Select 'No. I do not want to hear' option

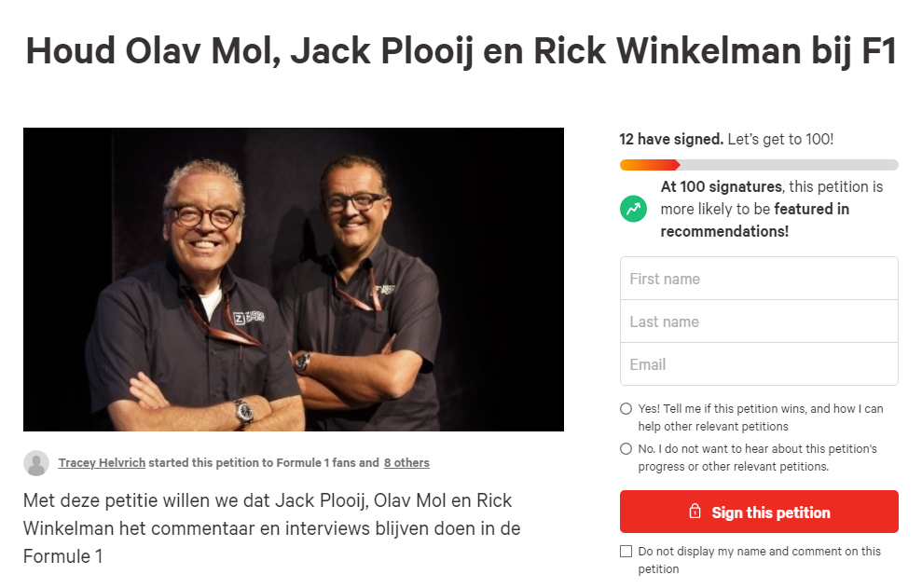click(x=626, y=448)
